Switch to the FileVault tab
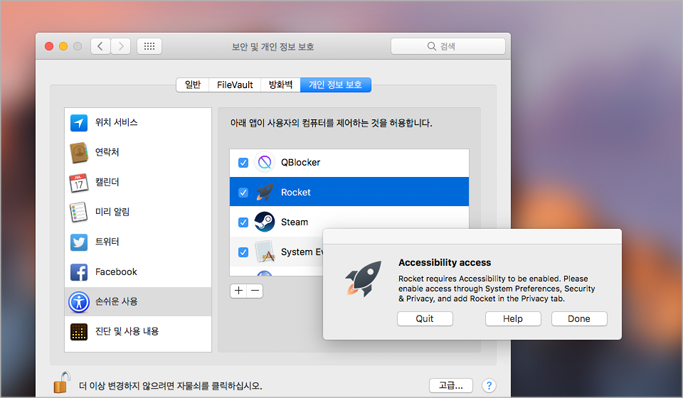 click(x=235, y=85)
